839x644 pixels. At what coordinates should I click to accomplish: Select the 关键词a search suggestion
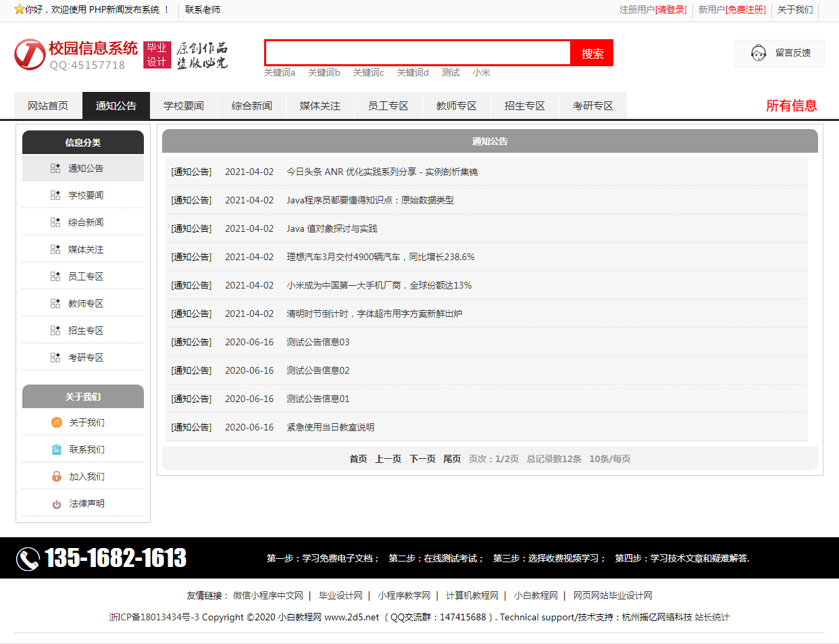[x=280, y=72]
